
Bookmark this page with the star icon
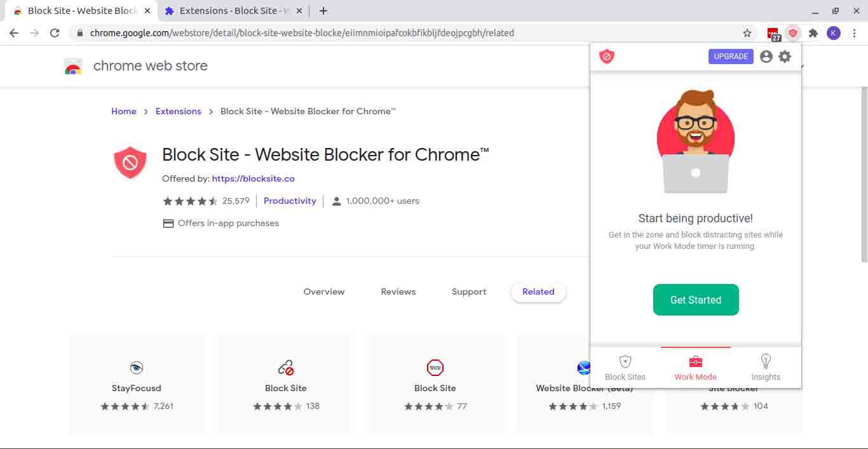point(747,33)
